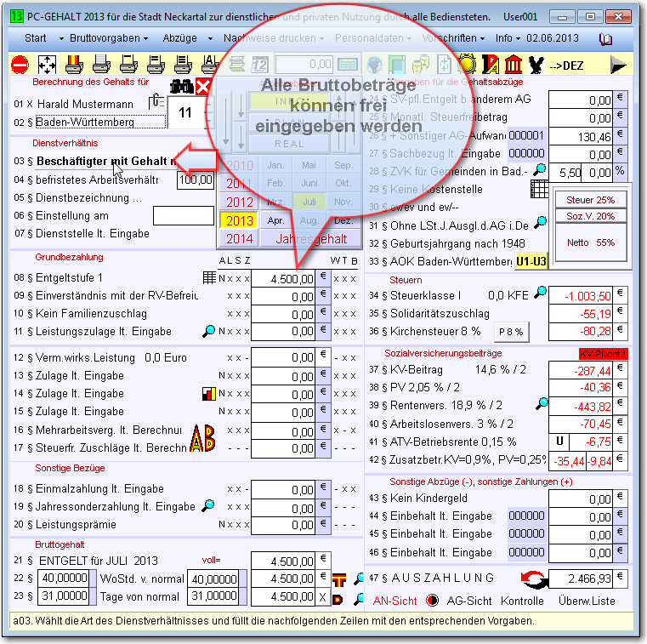The height and width of the screenshot is (644, 647).
Task: Open the Vorschriften menu
Action: (x=450, y=38)
